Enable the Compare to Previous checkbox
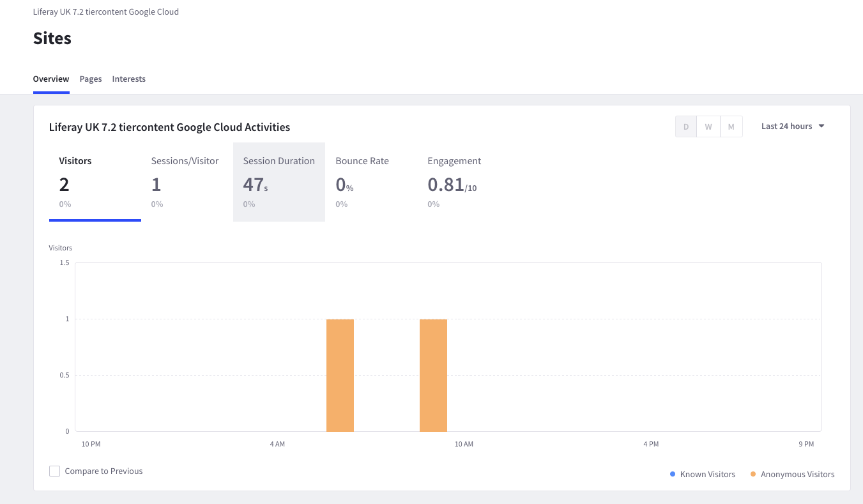The height and width of the screenshot is (504, 863). tap(55, 471)
